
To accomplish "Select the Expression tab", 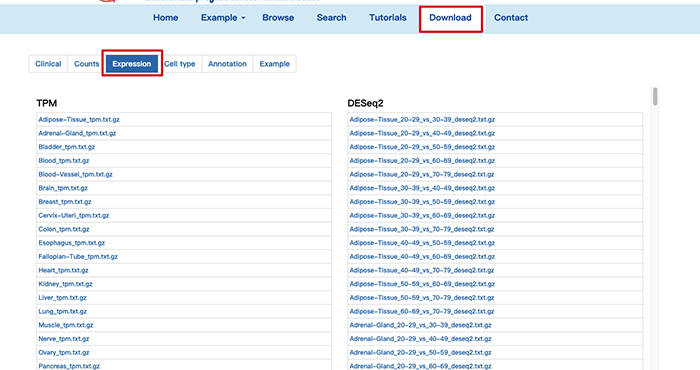I will tap(132, 64).
